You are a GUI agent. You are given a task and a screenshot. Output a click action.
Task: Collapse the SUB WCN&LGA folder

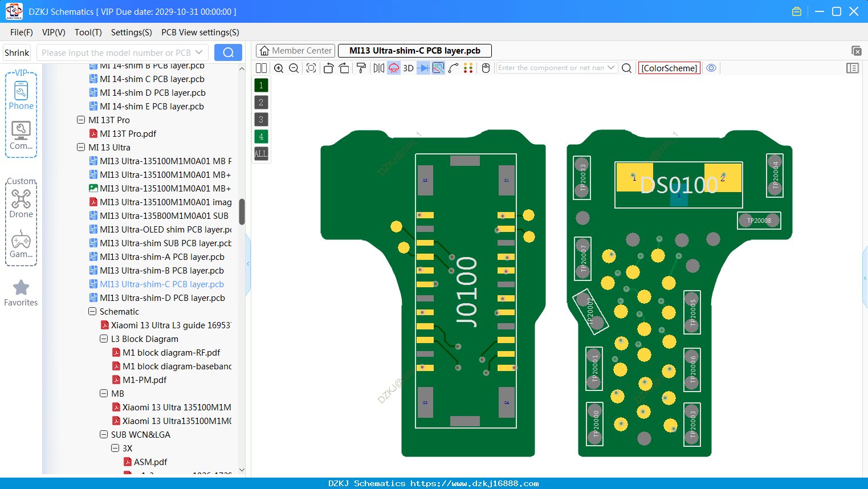(x=104, y=435)
